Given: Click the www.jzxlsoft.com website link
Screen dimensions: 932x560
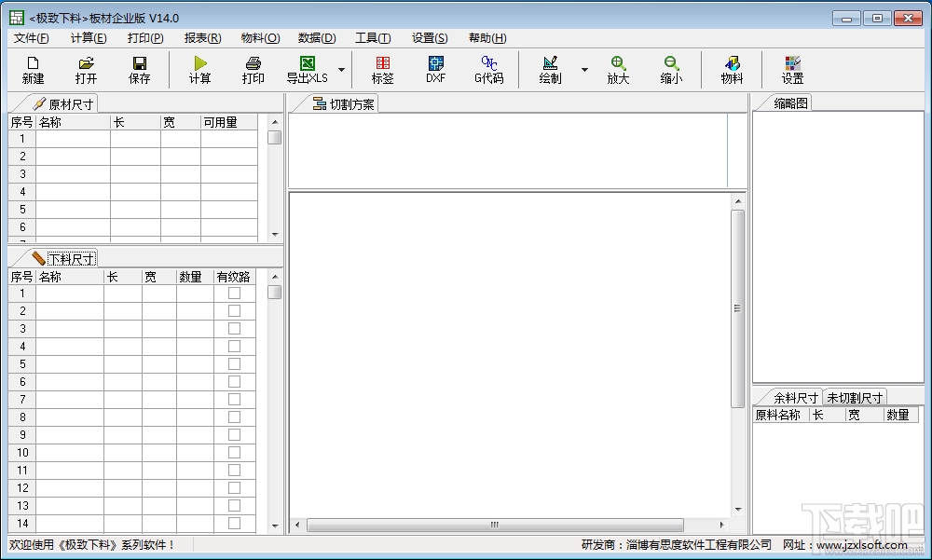Looking at the screenshot, I should 861,544.
